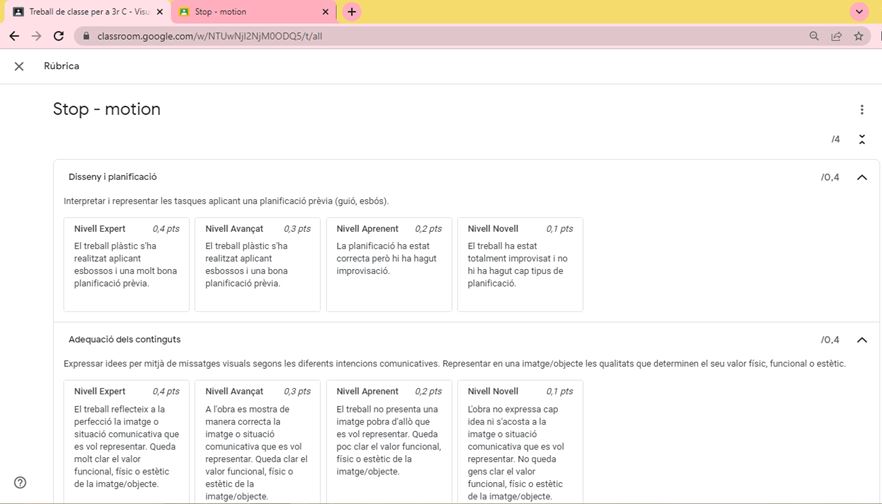Image resolution: width=882 pixels, height=504 pixels.
Task: Open a new browser tab
Action: tap(351, 12)
